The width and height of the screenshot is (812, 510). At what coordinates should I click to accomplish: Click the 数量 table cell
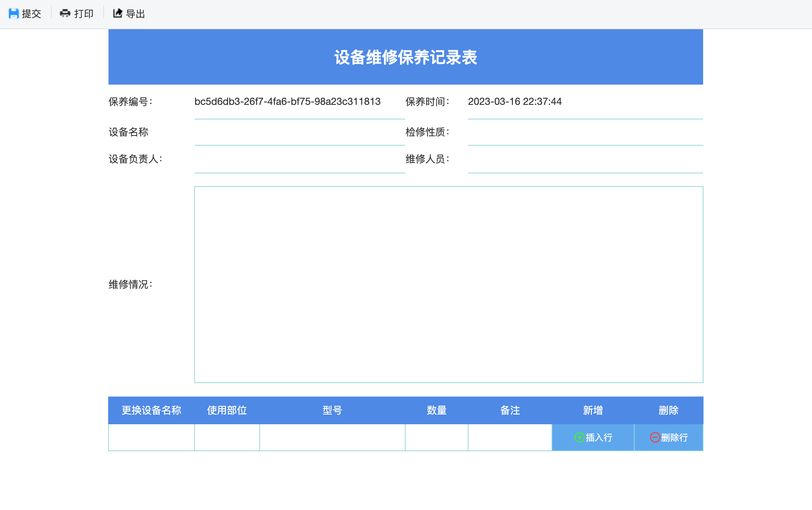pyautogui.click(x=436, y=437)
